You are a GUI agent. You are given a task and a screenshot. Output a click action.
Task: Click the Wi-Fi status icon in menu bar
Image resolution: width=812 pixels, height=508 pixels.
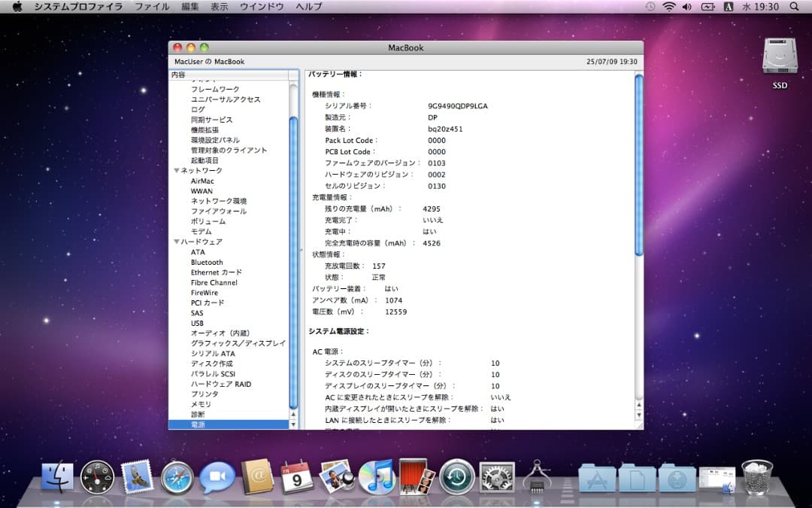point(668,7)
